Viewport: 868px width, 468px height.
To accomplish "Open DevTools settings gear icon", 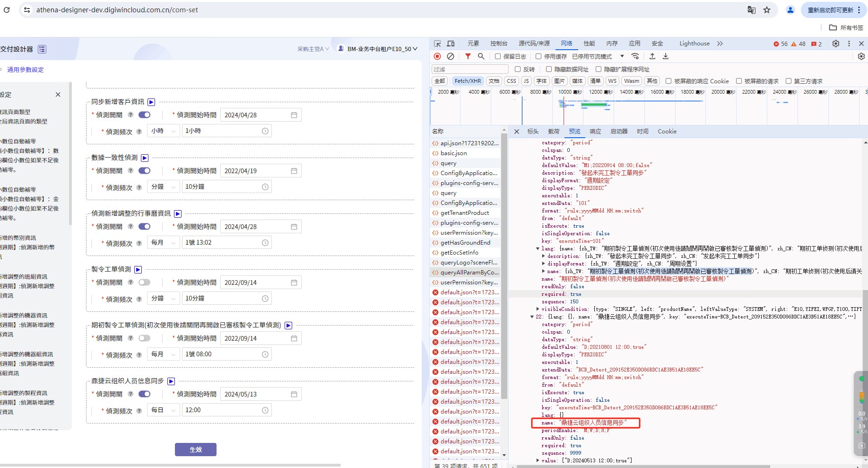I will point(836,44).
